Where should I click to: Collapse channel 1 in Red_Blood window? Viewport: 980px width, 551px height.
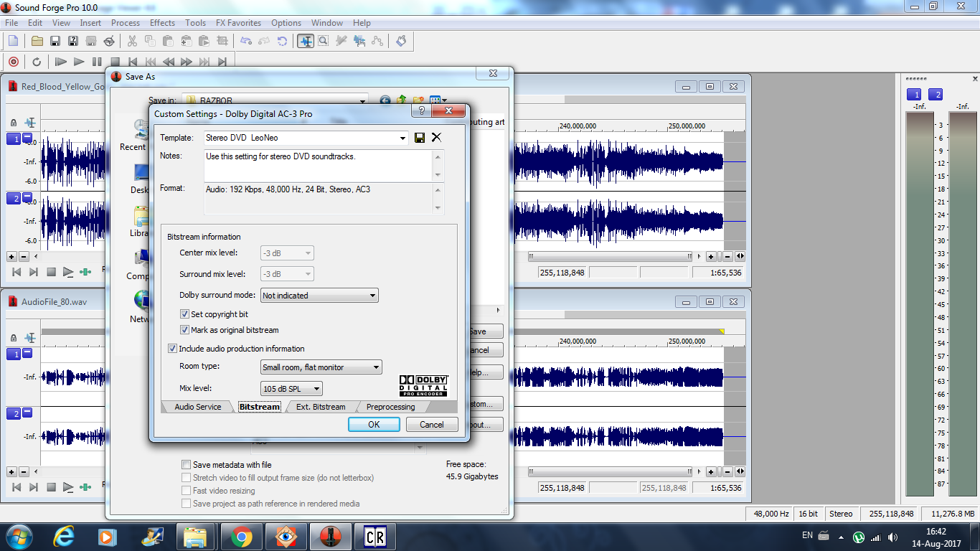click(x=27, y=138)
